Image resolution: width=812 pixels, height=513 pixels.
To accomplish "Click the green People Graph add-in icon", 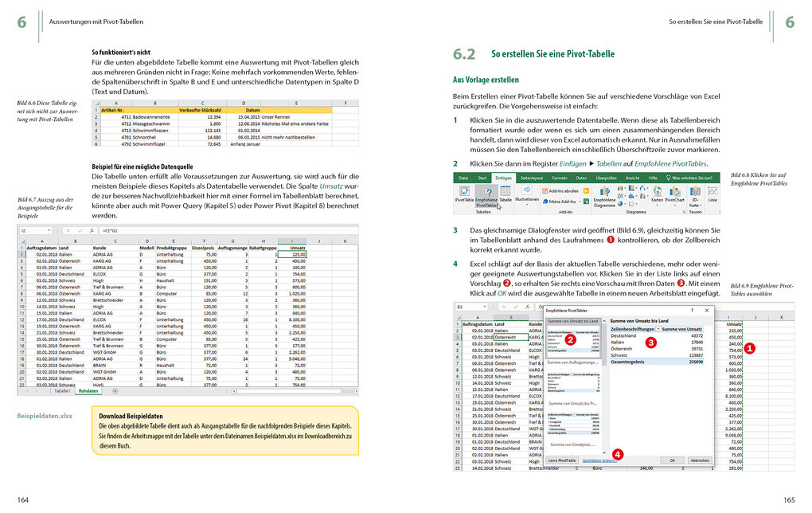I will tap(586, 201).
